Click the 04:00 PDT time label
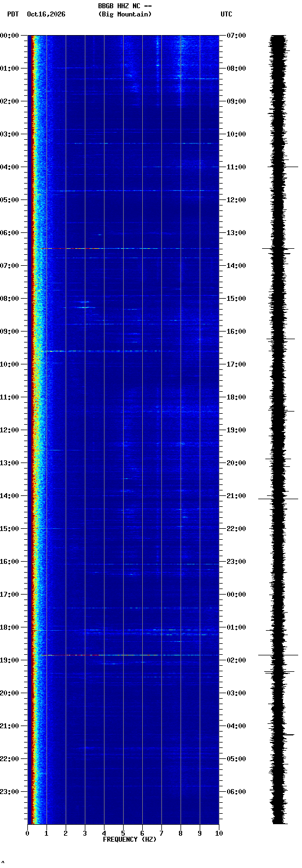302x868 pixels. click(x=9, y=167)
